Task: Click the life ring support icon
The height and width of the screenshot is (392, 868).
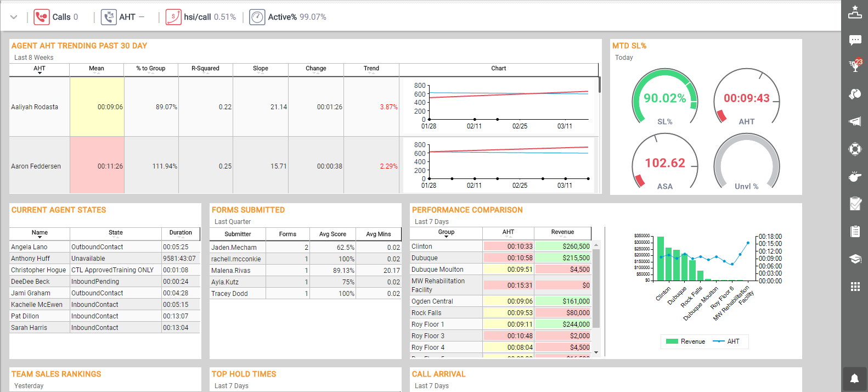Action: coord(855,149)
